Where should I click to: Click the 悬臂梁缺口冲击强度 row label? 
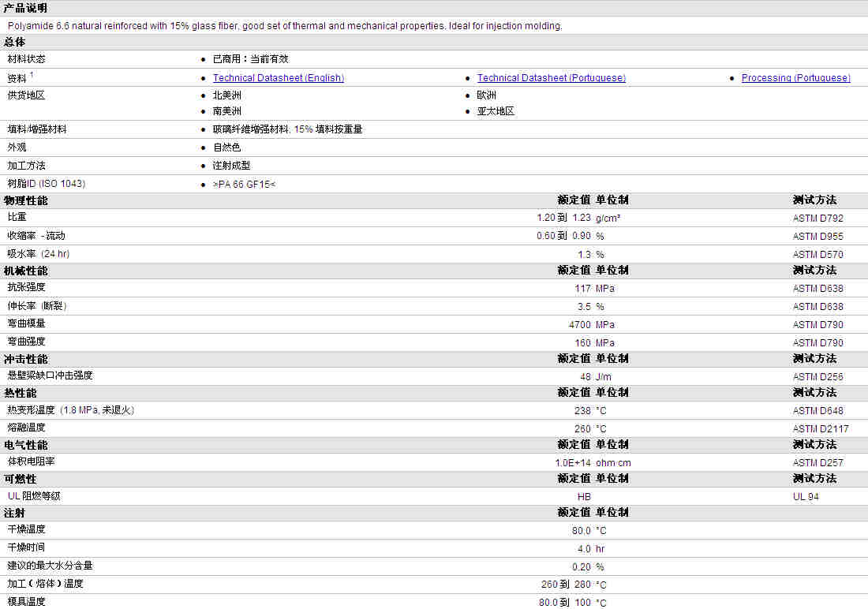point(51,375)
